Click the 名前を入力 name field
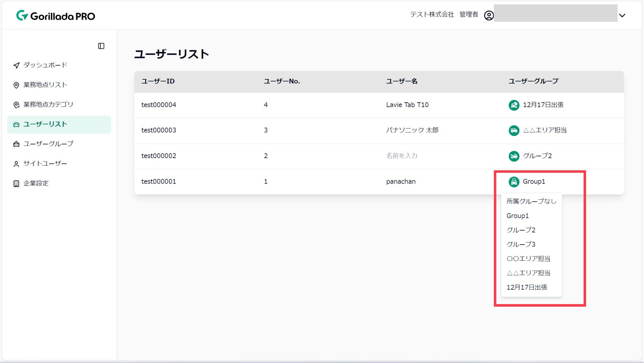 402,156
